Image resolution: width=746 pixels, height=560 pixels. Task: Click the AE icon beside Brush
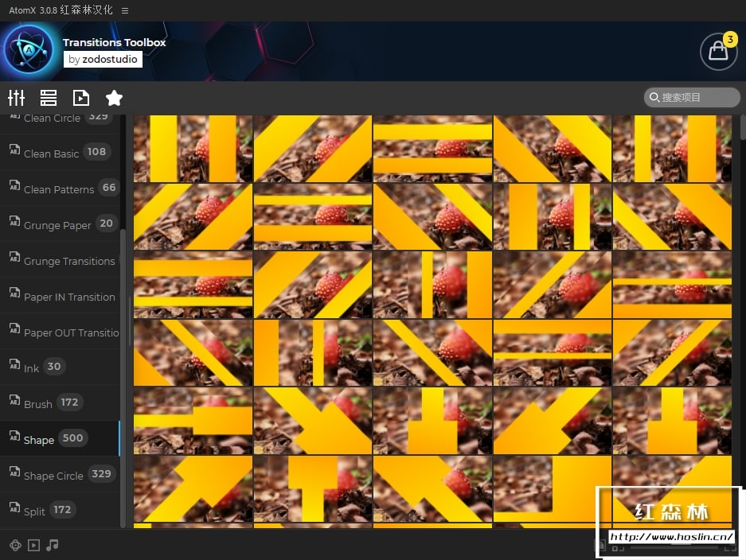point(14,400)
